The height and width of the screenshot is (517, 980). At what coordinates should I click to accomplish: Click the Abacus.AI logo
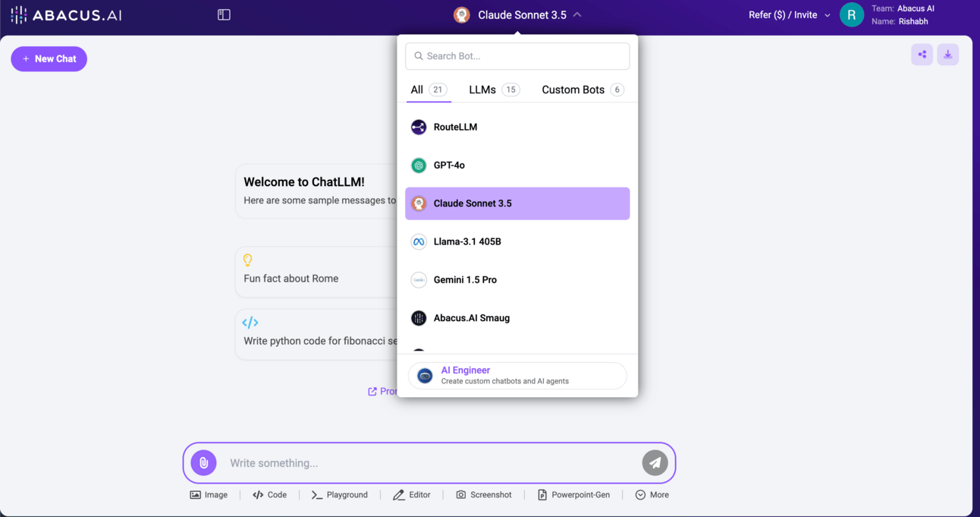66,15
